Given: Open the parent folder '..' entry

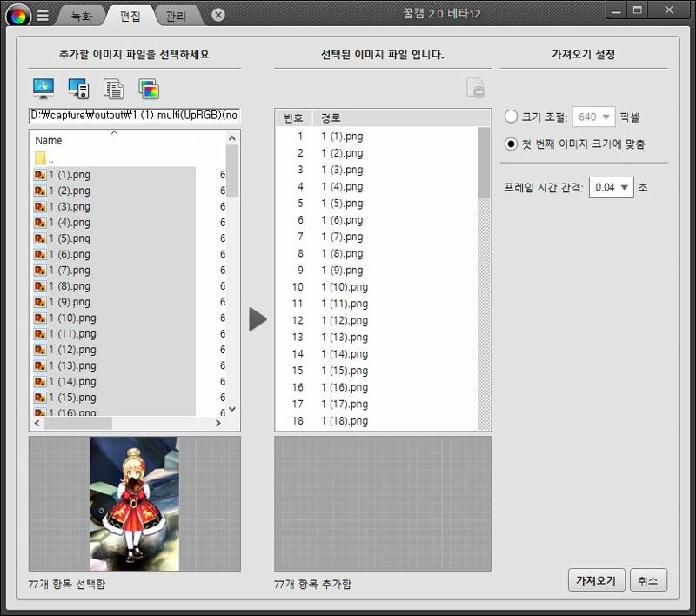Looking at the screenshot, I should click(44, 159).
